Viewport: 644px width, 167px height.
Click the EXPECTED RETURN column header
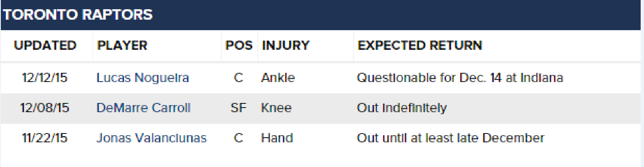pyautogui.click(x=420, y=45)
